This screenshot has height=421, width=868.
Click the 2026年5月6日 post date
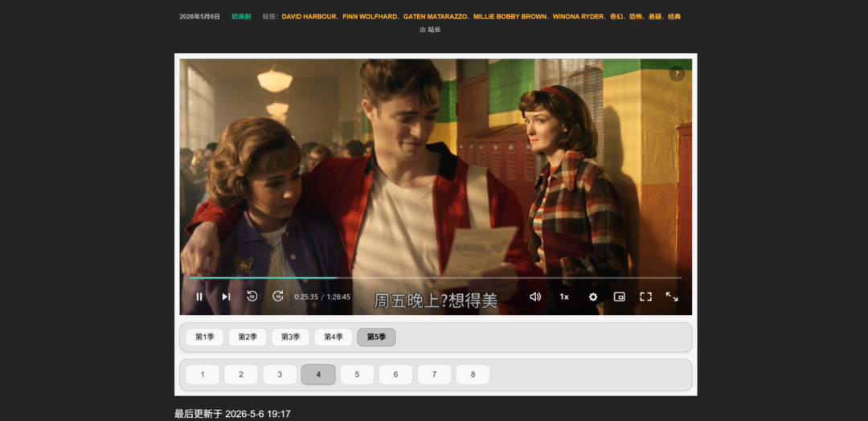point(200,17)
